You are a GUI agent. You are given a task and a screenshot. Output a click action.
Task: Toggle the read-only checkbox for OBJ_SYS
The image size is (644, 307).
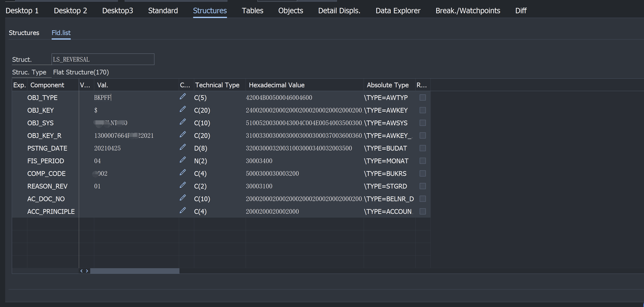coord(423,123)
